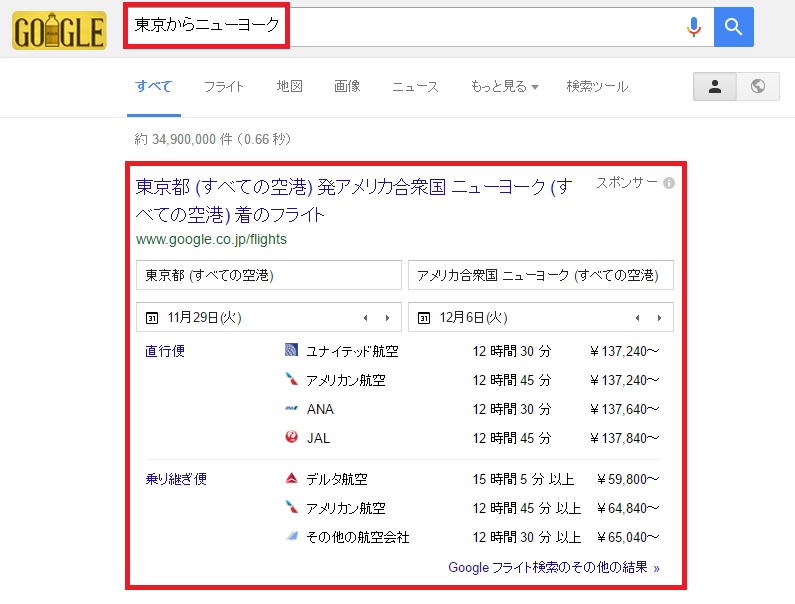The image size is (795, 604).
Task: Select その他の航空会社 row label
Action: (358, 537)
